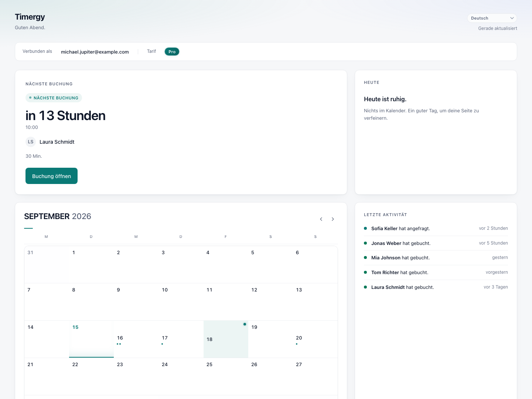Click Mia Johnson hat gebucht activity
Screen dimensions: 532x399
(436, 258)
